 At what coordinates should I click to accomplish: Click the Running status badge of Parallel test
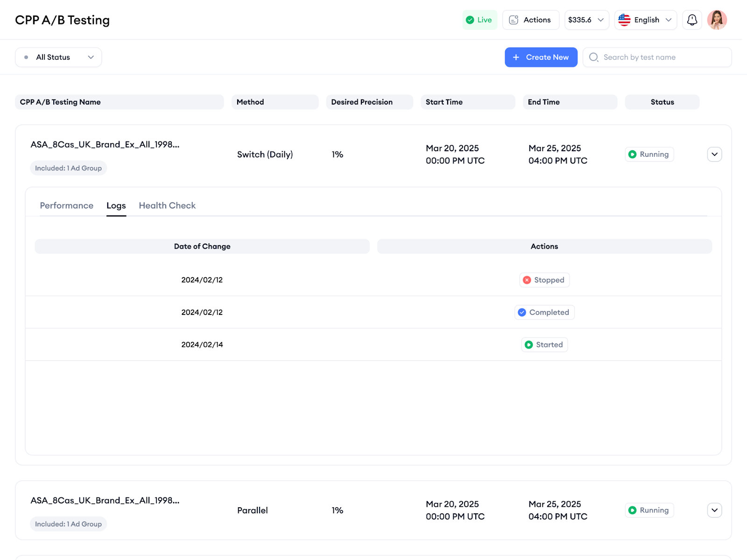click(649, 511)
